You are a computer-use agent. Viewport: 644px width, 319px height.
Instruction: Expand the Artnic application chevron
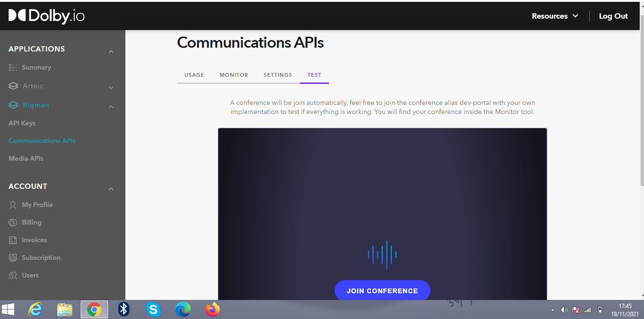click(111, 88)
